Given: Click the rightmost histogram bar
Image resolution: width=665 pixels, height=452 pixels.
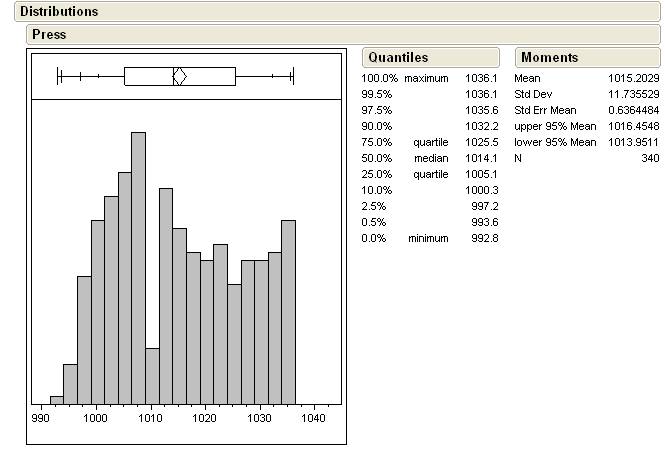Looking at the screenshot, I should pos(288,311).
